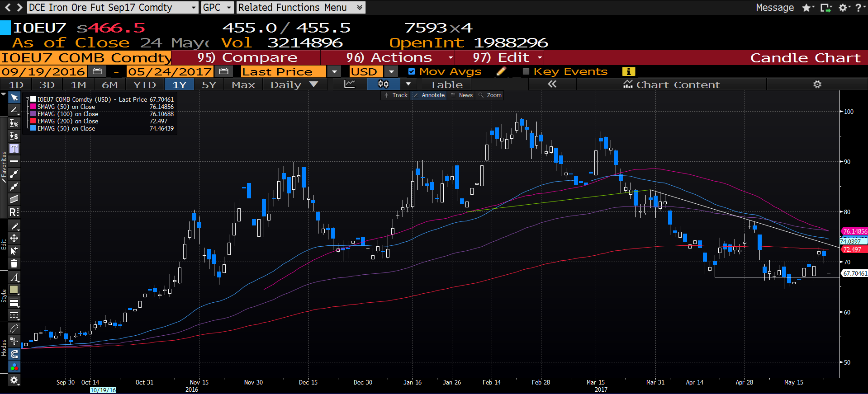Select the 1D time range

tap(16, 84)
